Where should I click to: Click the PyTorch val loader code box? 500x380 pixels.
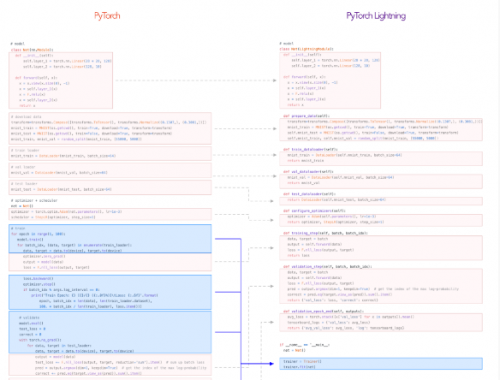point(110,170)
